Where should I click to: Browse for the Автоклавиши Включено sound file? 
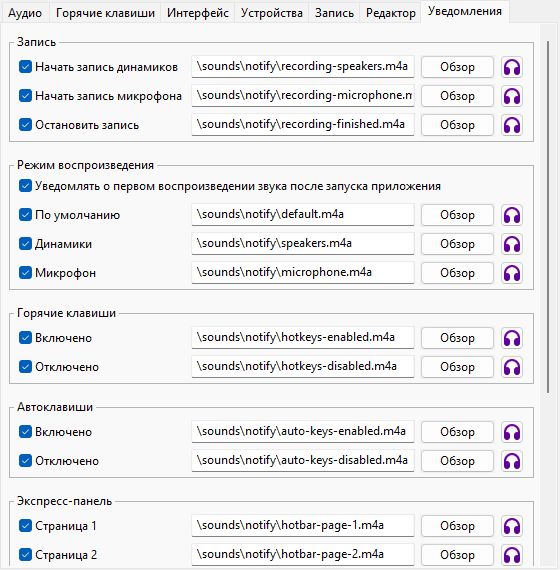pyautogui.click(x=457, y=432)
